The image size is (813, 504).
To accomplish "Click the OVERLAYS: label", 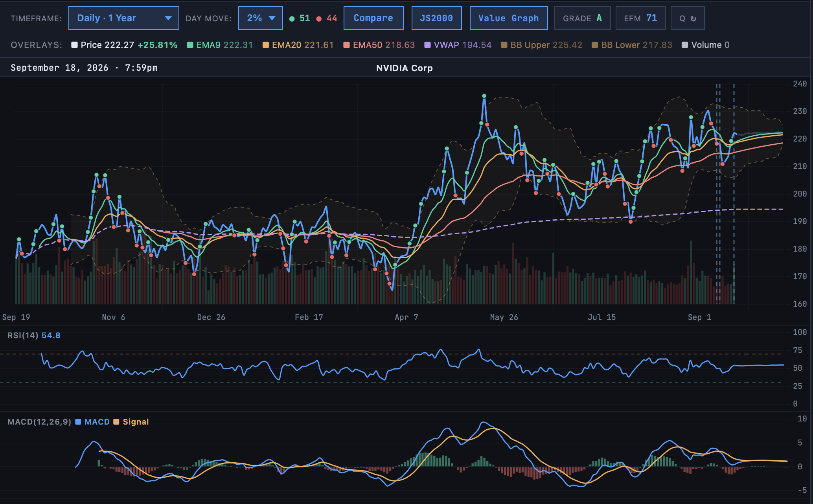I will coord(37,45).
